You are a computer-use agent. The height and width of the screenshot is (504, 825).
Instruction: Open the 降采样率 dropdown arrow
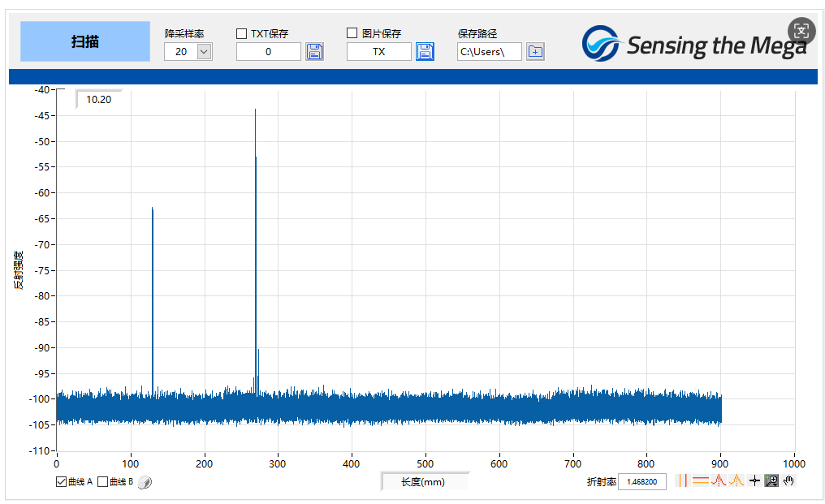204,52
